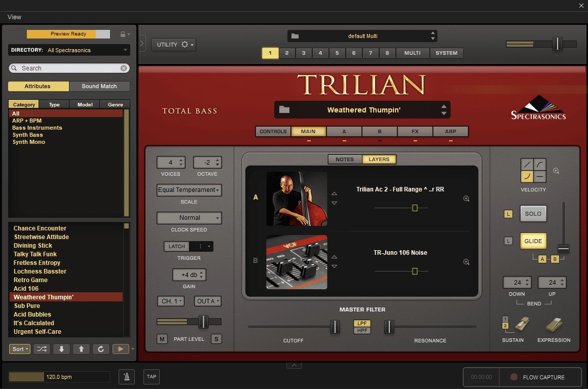Open the default Multi folder icon
588x389 pixels.
pyautogui.click(x=295, y=36)
